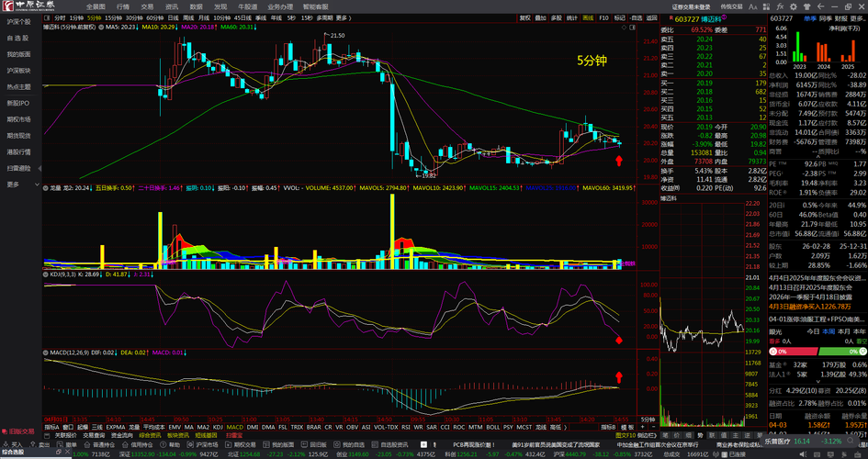Image resolution: width=868 pixels, height=459 pixels.
Task: Click the diamond icon above the K-line chart
Action: 625,27
